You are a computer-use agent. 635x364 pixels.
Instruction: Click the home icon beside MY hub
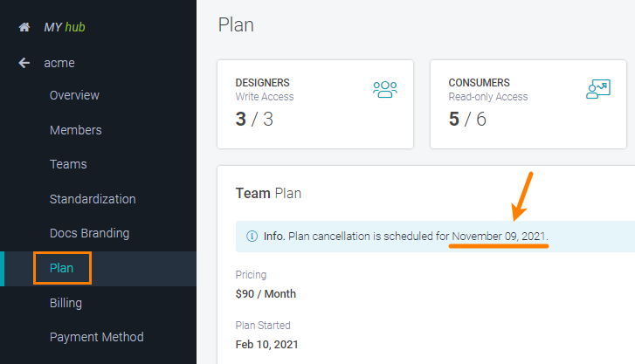click(x=24, y=27)
